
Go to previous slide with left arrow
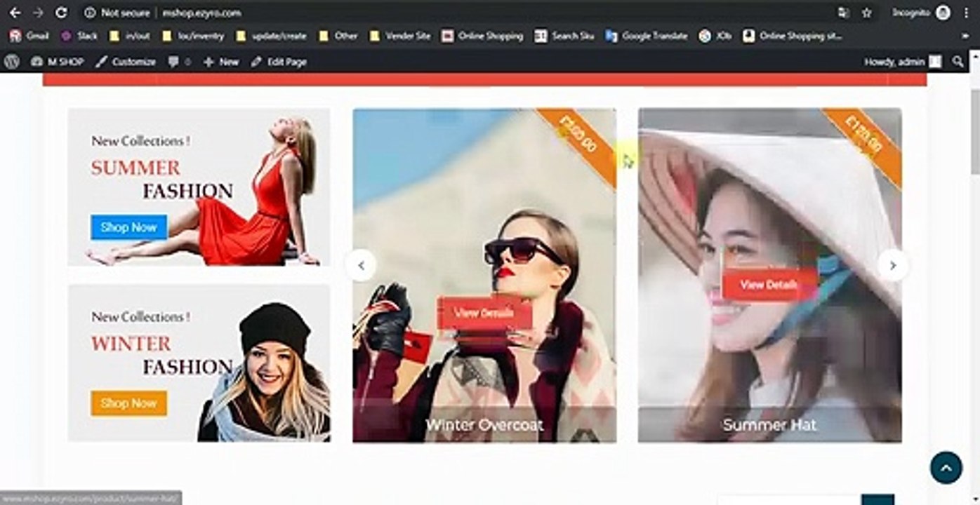[x=361, y=266]
